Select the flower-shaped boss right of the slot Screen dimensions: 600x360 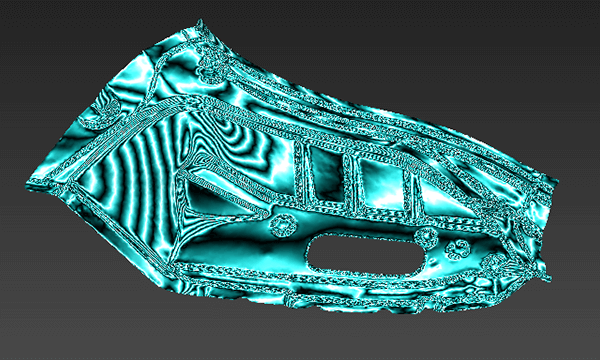coord(458,250)
